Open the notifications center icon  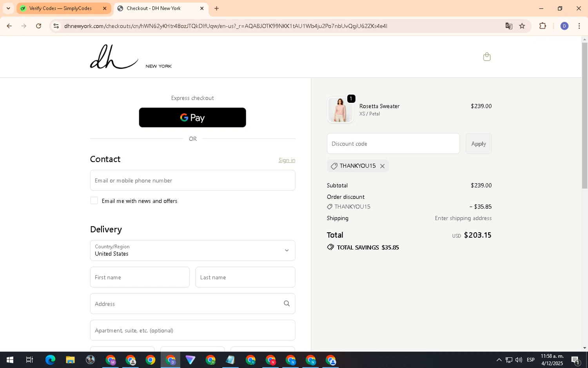click(575, 360)
